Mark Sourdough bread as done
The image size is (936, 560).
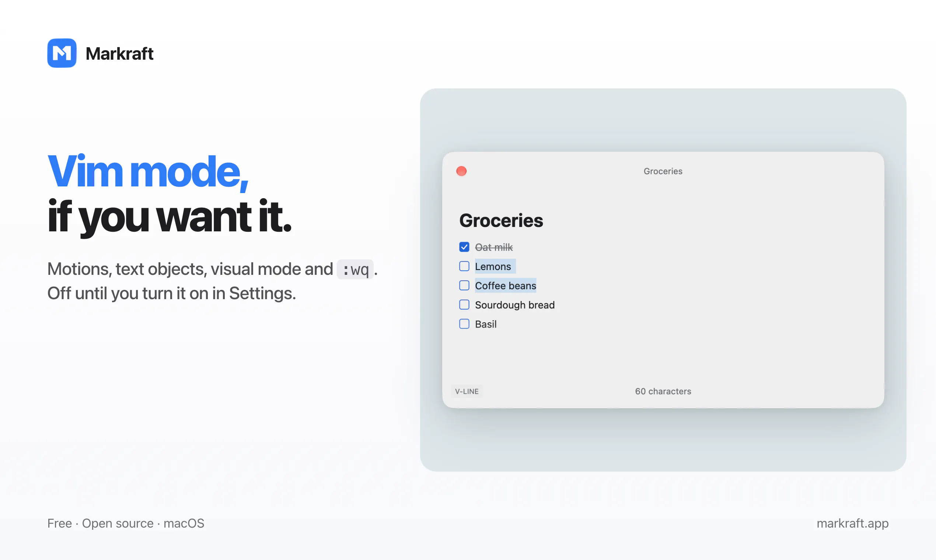point(464,305)
